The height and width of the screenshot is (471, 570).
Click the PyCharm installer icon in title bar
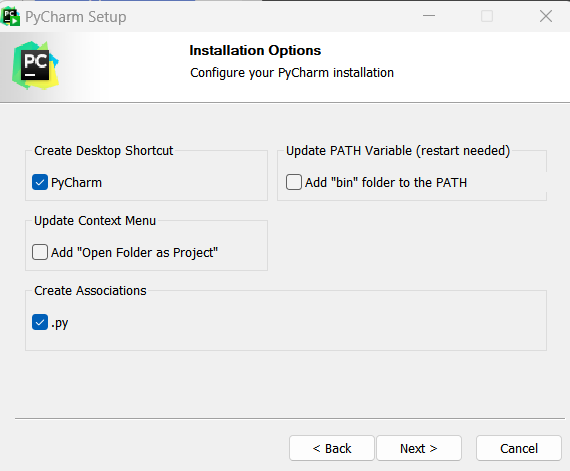click(10, 16)
